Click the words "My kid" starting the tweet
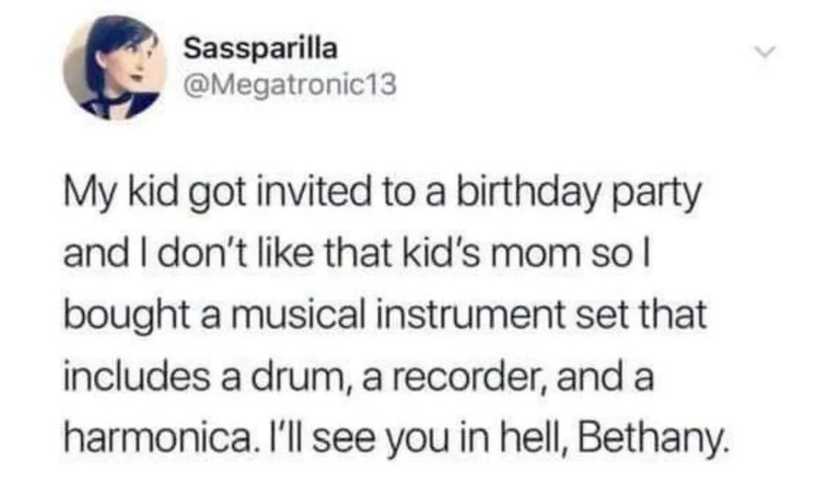833x504 pixels. (x=113, y=192)
